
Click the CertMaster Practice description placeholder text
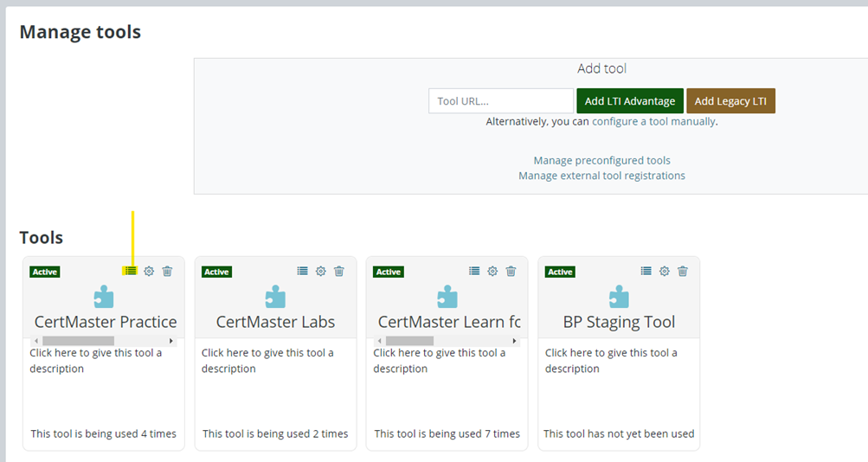(x=96, y=361)
